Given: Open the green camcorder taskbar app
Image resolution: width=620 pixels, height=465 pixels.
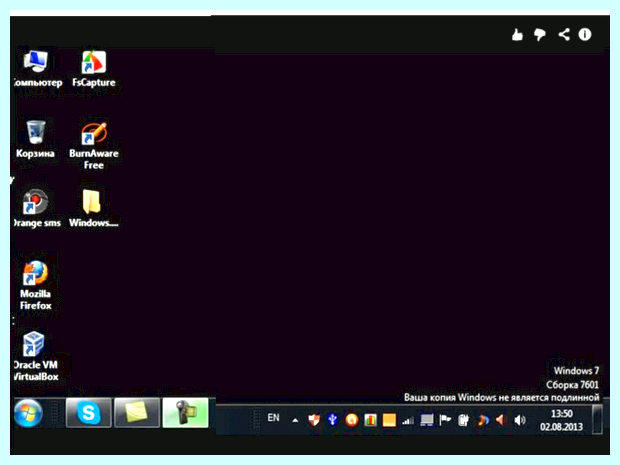Looking at the screenshot, I should [185, 413].
